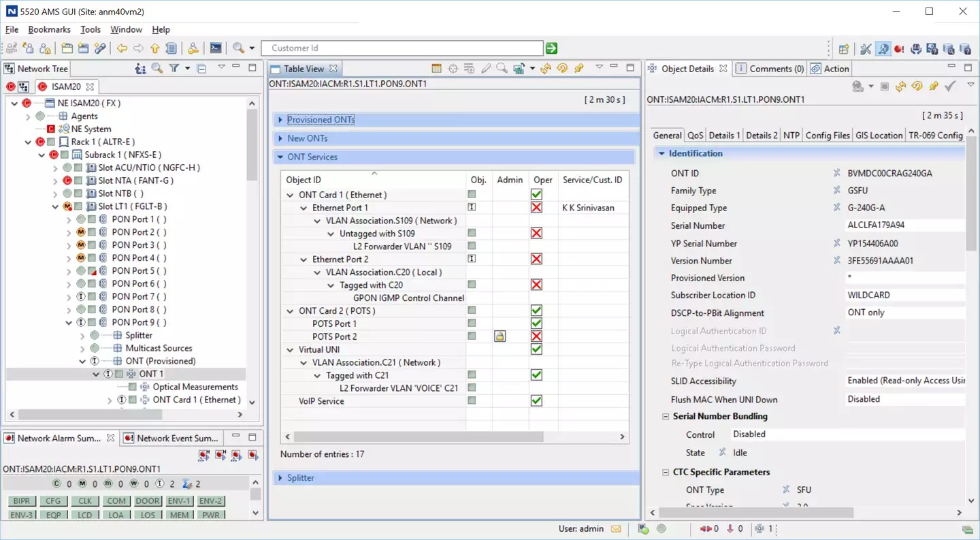Collapse the Identification section
Screen dimensions: 980x540
pos(661,154)
